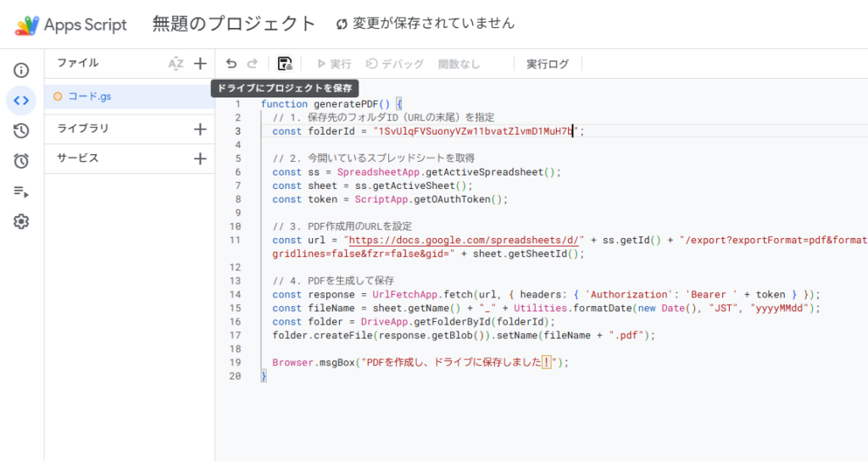Open Triggers alarm clock icon
This screenshot has height=461, width=868.
(21, 161)
